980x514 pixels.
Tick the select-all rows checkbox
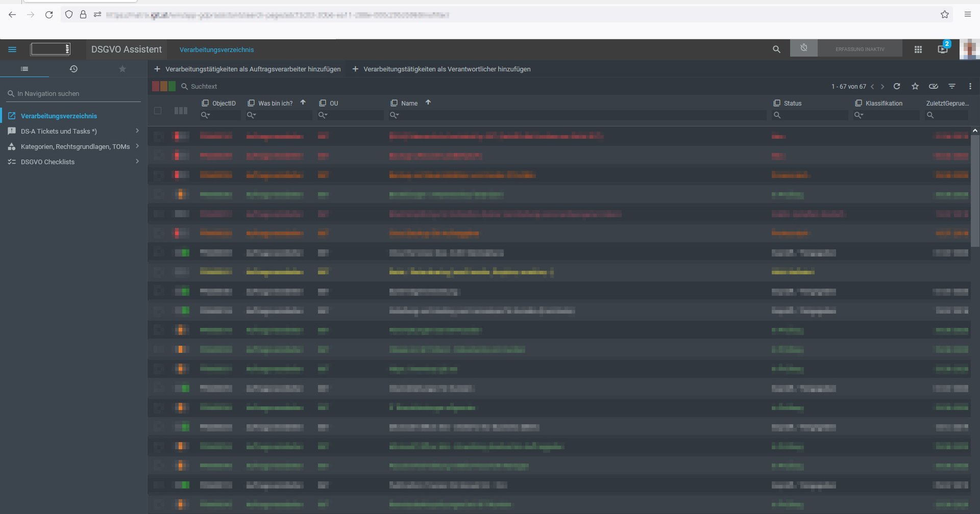tap(158, 111)
